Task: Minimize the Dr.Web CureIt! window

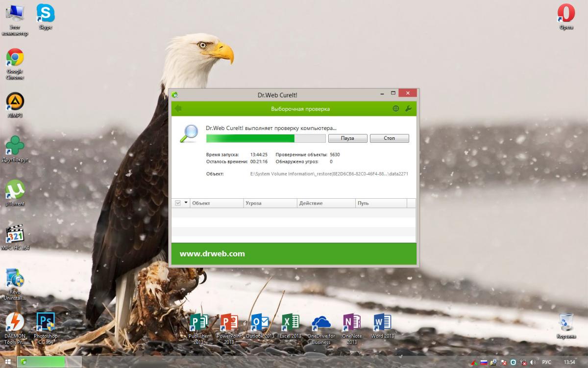Action: tap(381, 93)
